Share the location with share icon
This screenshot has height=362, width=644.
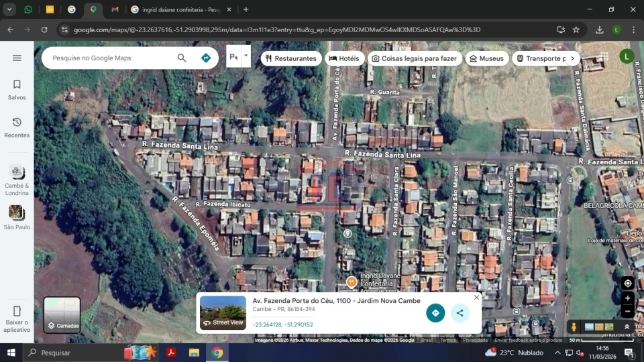coord(460,312)
